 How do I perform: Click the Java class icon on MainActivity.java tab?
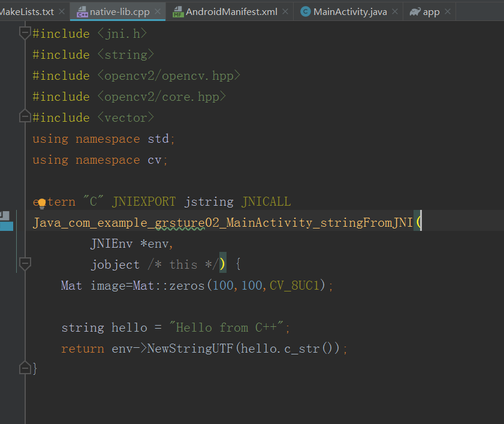point(304,11)
